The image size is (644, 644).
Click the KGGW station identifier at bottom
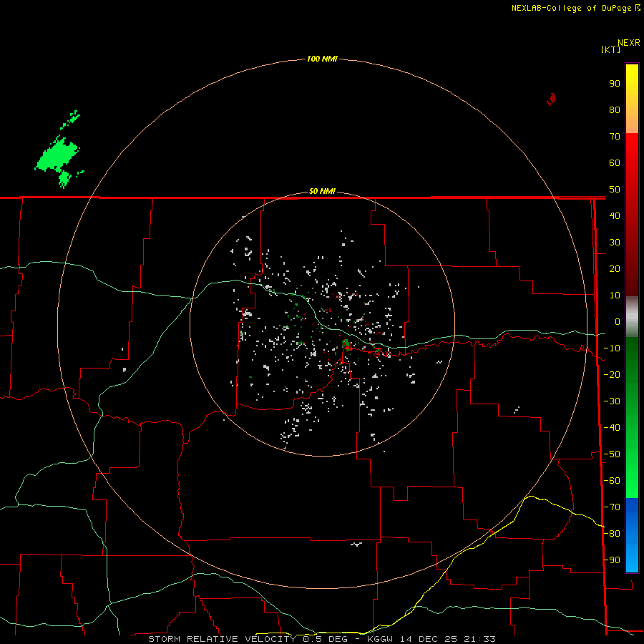(x=381, y=639)
